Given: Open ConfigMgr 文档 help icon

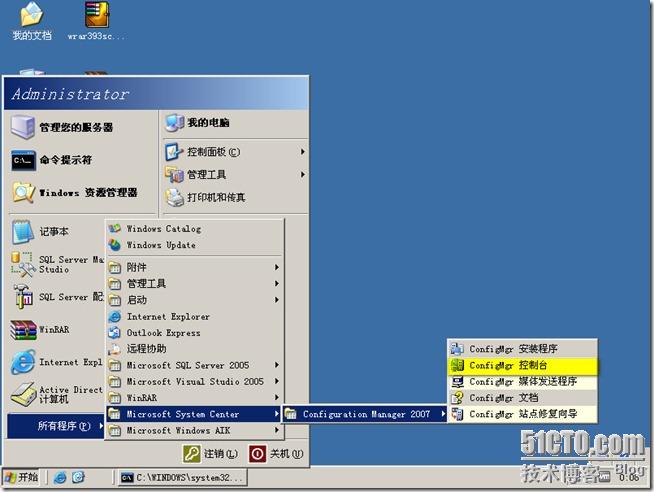Looking at the screenshot, I should (x=457, y=398).
